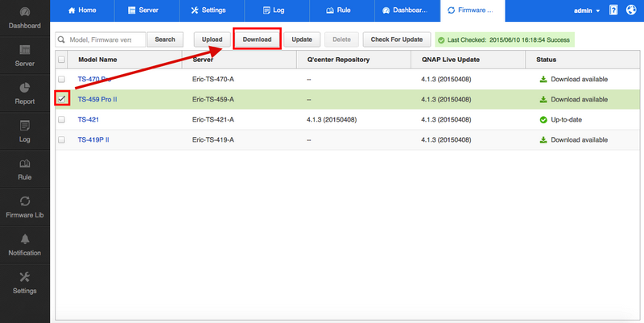644x323 pixels.
Task: Open the TS-459 Pro II model link
Action: pos(97,99)
